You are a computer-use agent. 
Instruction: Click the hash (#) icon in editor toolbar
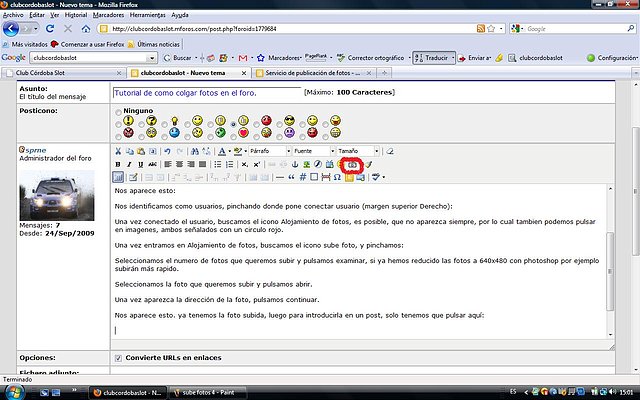click(302, 177)
